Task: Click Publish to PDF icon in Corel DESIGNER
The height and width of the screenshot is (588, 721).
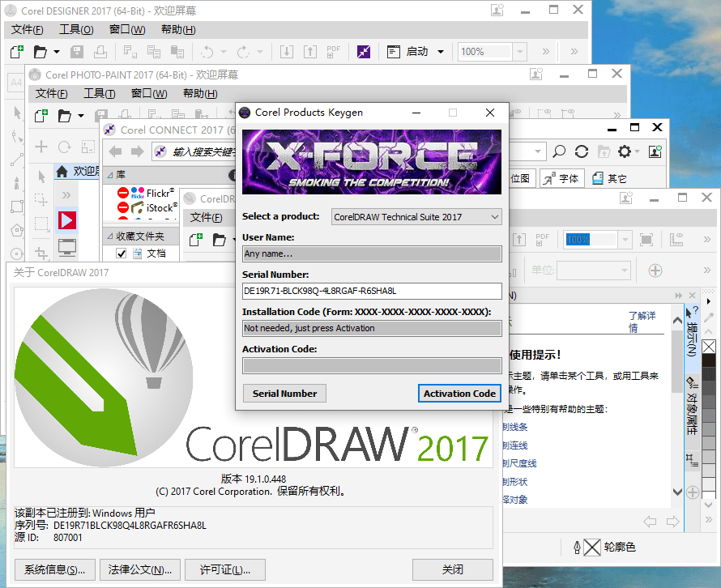Action: (x=334, y=52)
